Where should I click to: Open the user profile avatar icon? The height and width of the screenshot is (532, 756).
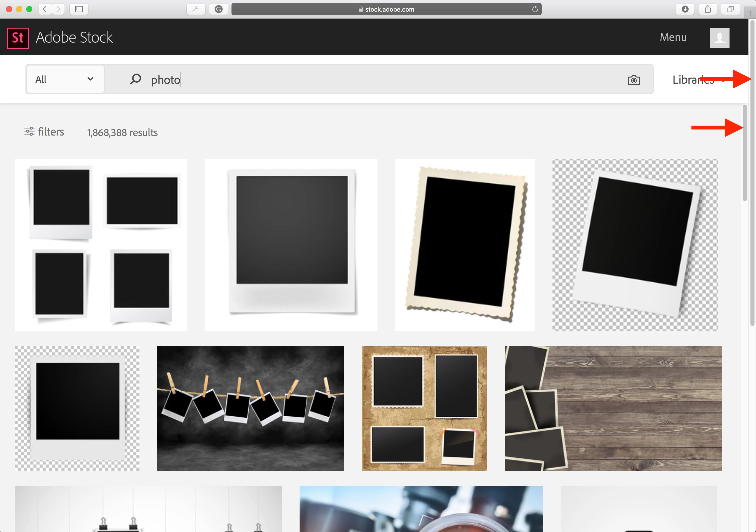(719, 38)
